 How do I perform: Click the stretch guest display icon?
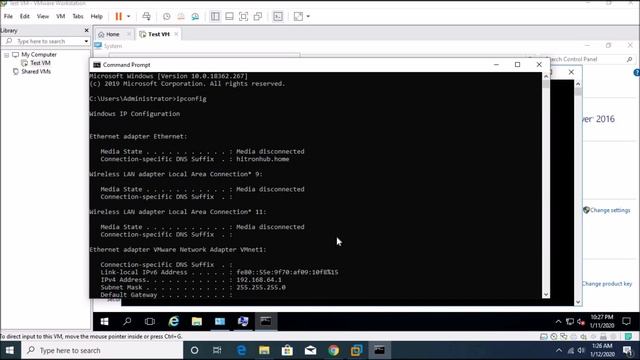click(x=298, y=16)
